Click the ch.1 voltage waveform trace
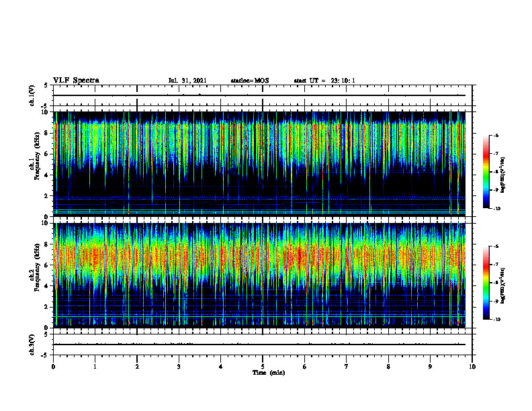This screenshot has width=532, height=411. click(x=259, y=95)
